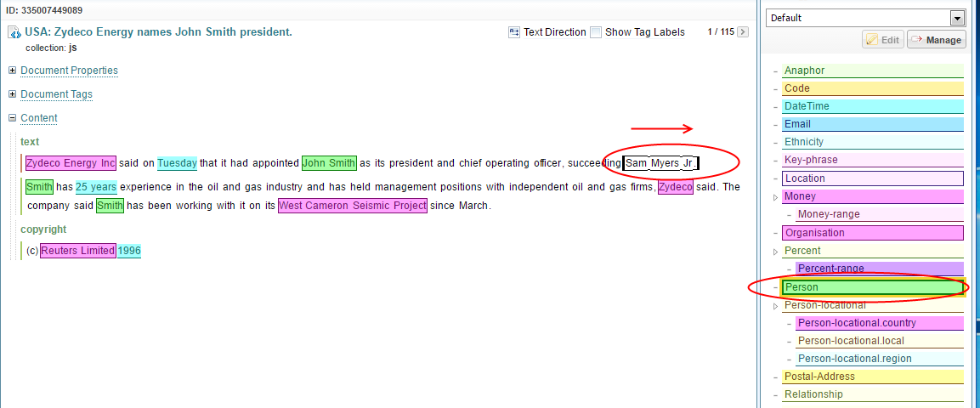The height and width of the screenshot is (408, 980).
Task: Enable the Show Tag Labels checkbox
Action: pos(596,32)
